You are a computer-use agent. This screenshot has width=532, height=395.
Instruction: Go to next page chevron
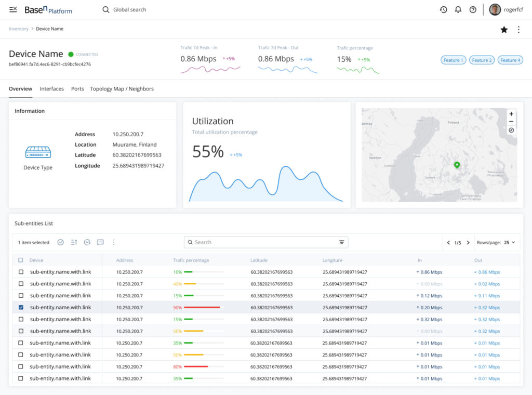[x=468, y=243]
